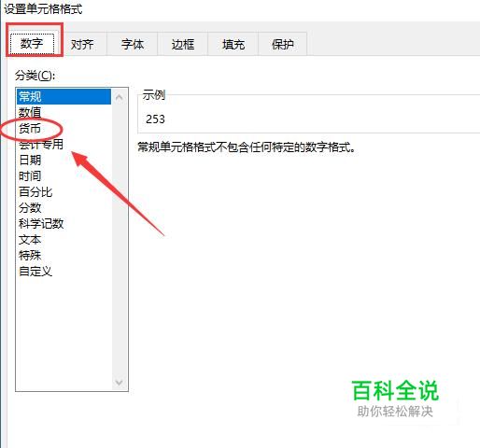This screenshot has height=448, width=480.
Task: Click the category list scroll-down arrow
Action: point(119,382)
